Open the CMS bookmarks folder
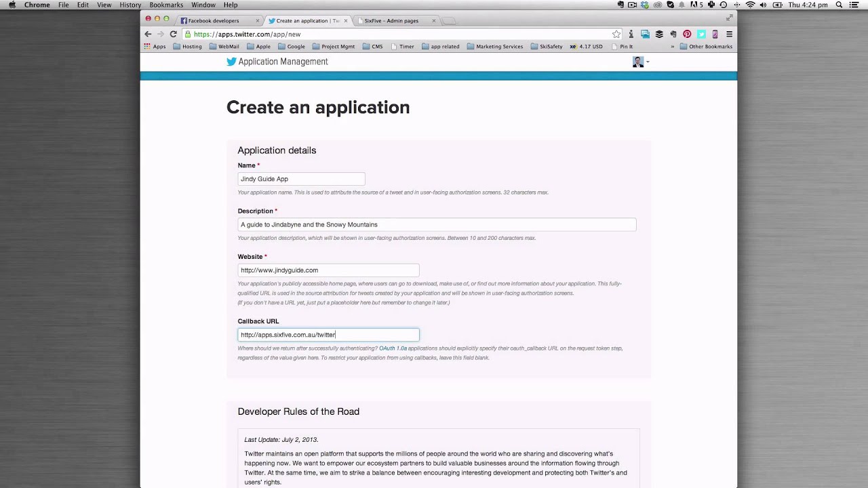868x488 pixels. [x=372, y=47]
